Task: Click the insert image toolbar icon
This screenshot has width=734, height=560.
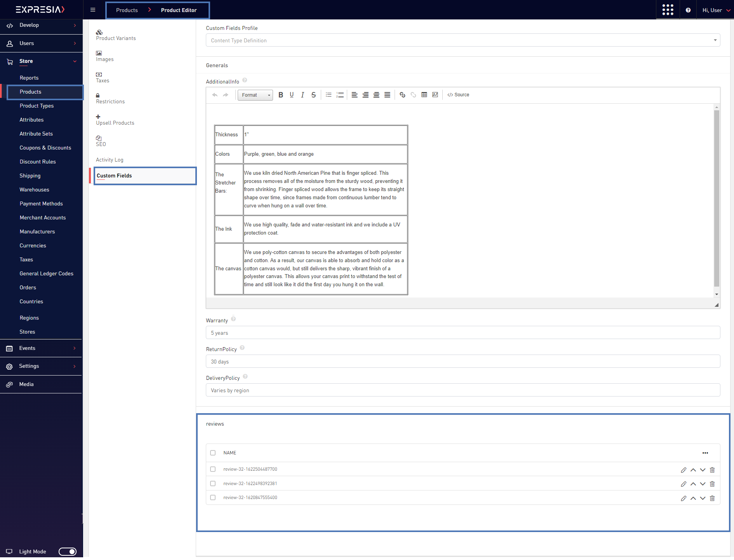Action: 435,95
